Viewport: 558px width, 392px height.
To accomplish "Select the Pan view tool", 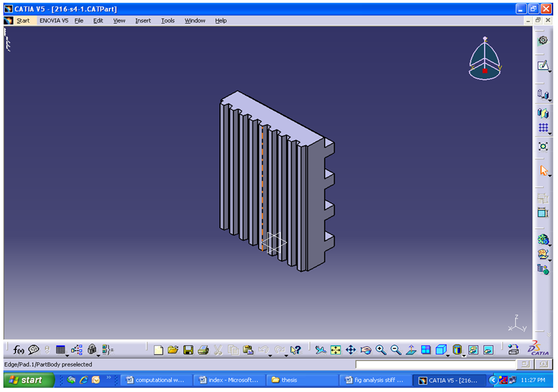I will (350, 350).
